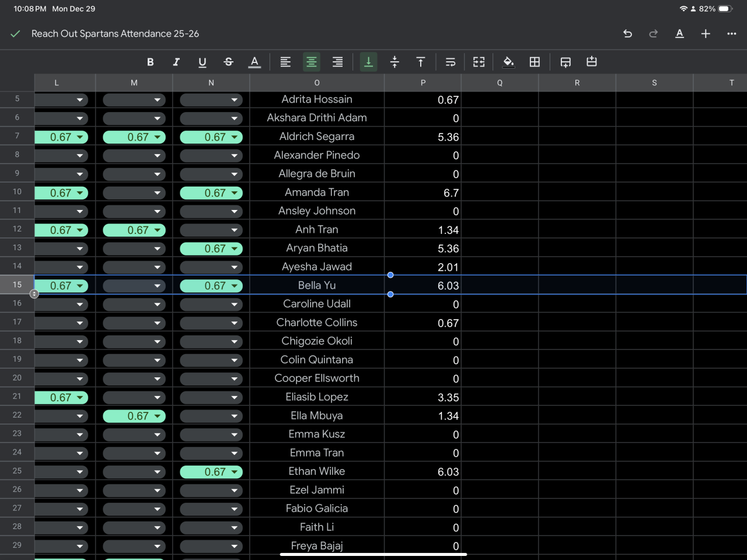747x560 pixels.
Task: Tap the green checkmark to finish editing
Action: coord(16,34)
